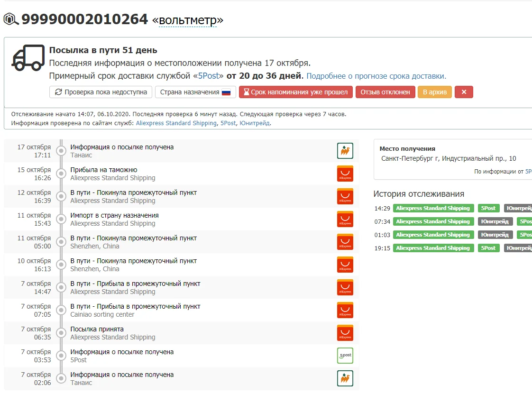Select tracking number 99990002010264
This screenshot has width=532, height=394.
[x=85, y=19]
